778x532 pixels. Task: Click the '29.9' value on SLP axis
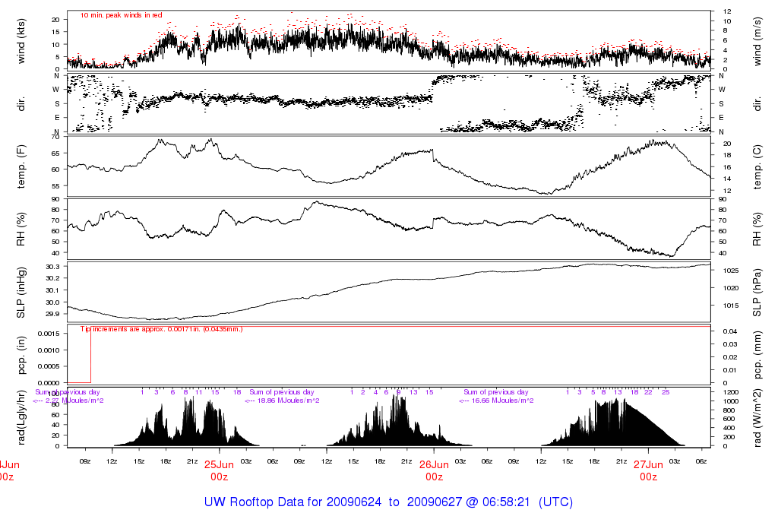tap(52, 314)
